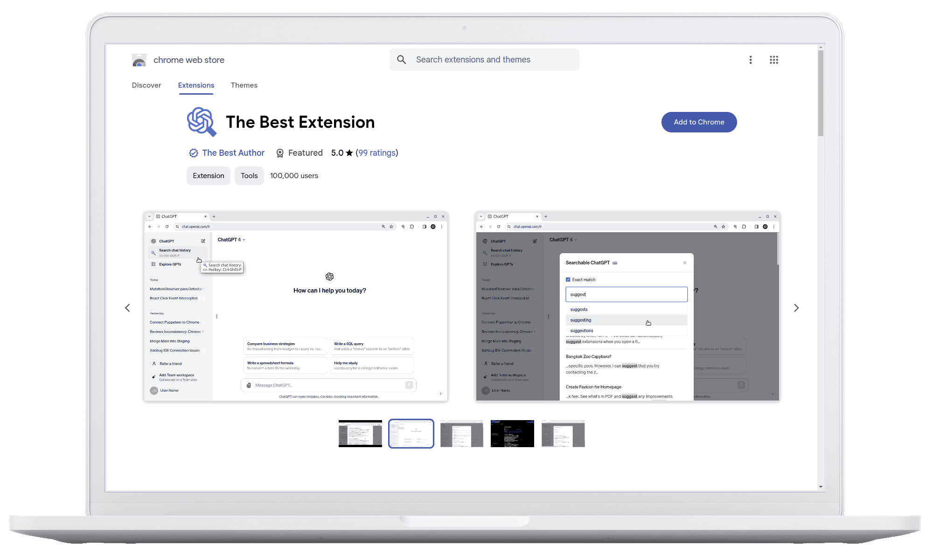Select the Extensions tab
The image size is (933, 560).
tap(196, 85)
